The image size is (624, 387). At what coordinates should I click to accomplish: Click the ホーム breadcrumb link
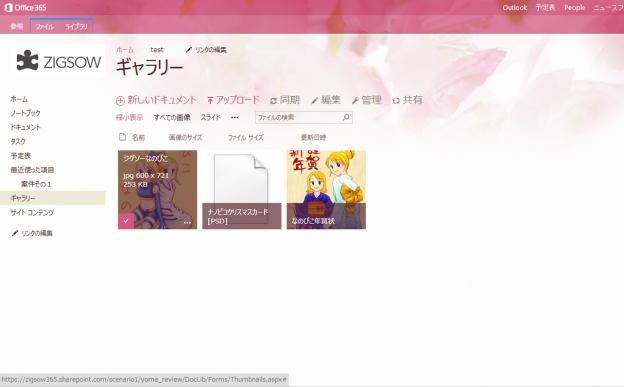click(125, 50)
